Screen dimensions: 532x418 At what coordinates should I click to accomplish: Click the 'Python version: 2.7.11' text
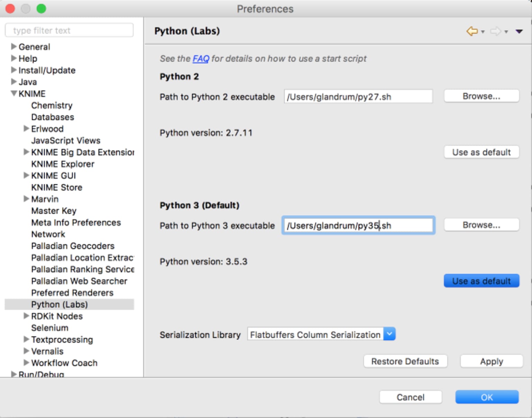206,133
